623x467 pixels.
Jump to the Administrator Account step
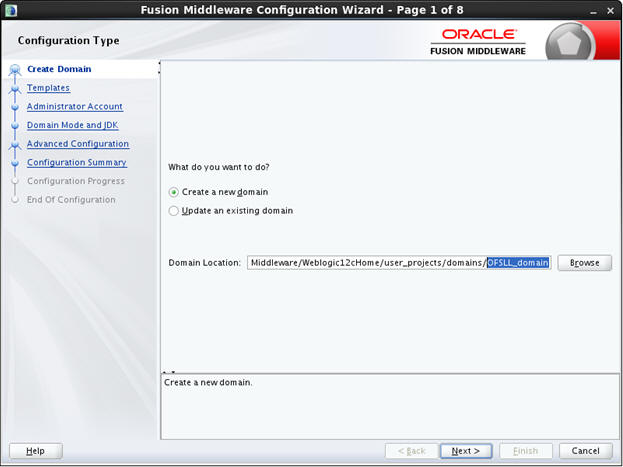pos(75,107)
